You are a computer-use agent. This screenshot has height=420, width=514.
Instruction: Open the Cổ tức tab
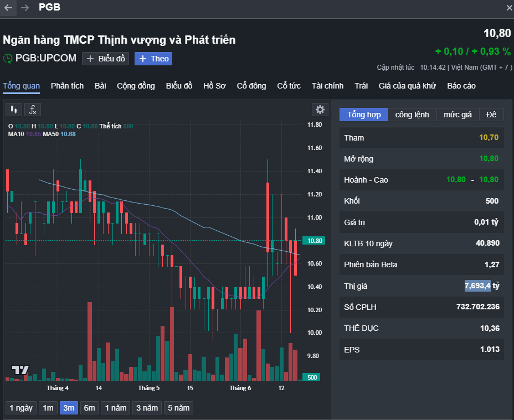coord(289,86)
